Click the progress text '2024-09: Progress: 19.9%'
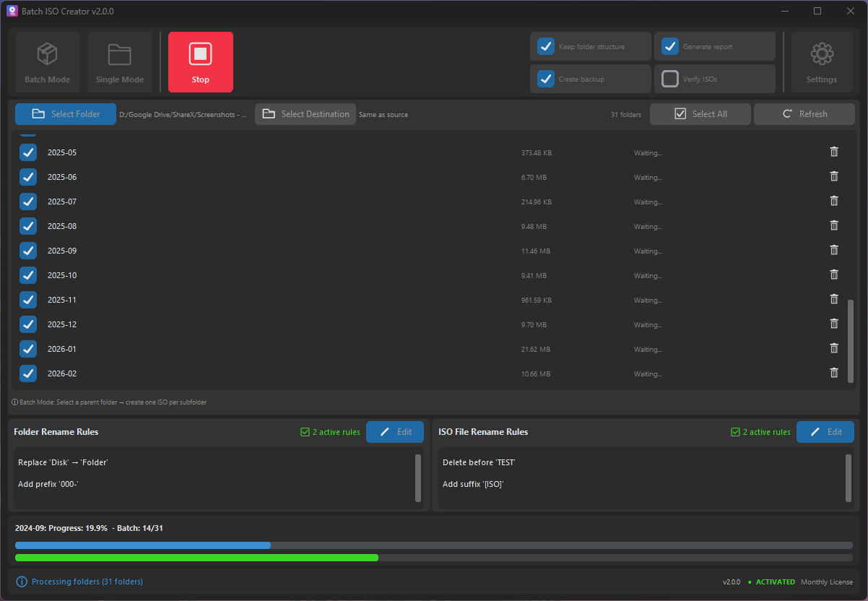 pos(61,528)
